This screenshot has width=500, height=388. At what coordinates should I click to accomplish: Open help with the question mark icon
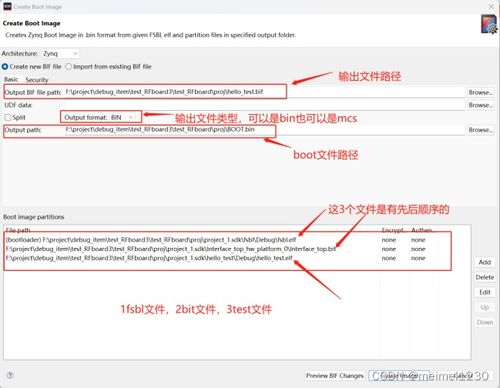point(10,375)
